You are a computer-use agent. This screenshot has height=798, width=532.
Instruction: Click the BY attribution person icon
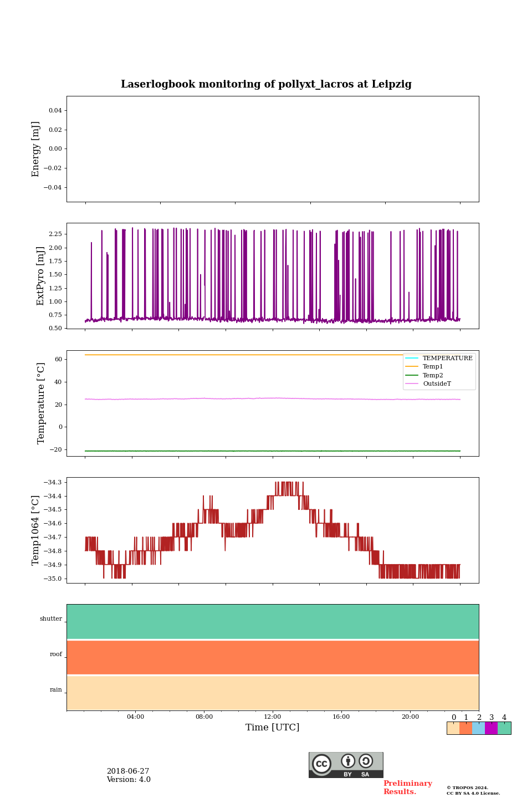click(x=348, y=761)
